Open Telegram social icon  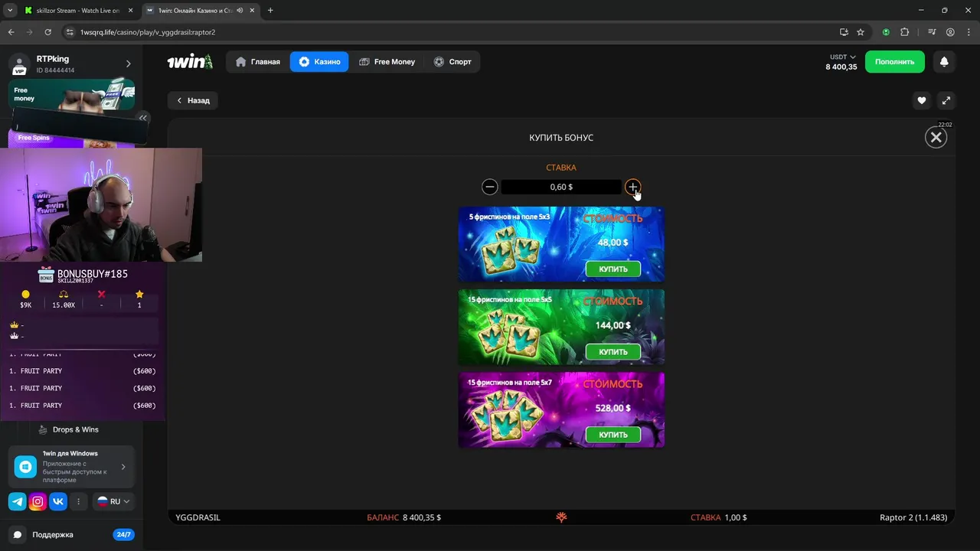(x=17, y=502)
